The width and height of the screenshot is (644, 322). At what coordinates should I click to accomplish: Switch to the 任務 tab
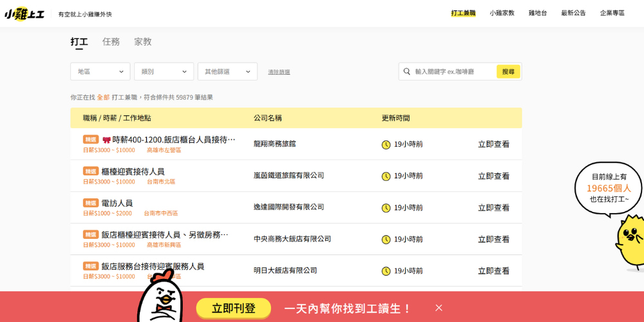(x=111, y=42)
